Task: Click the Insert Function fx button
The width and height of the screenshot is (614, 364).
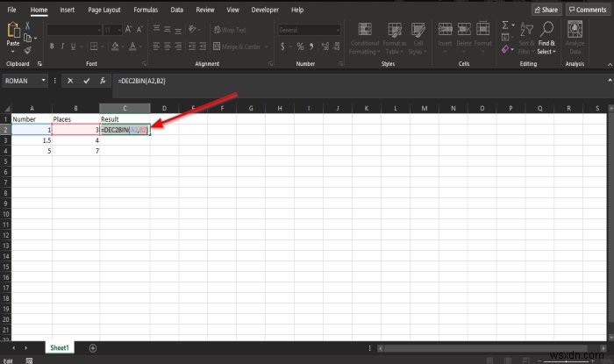Action: tap(103, 81)
